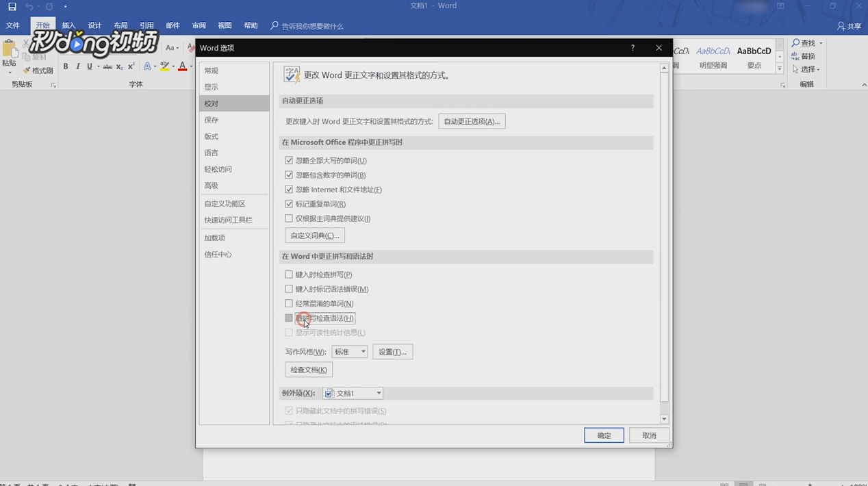Click the Word Options vertical scrollbar

pos(664,237)
